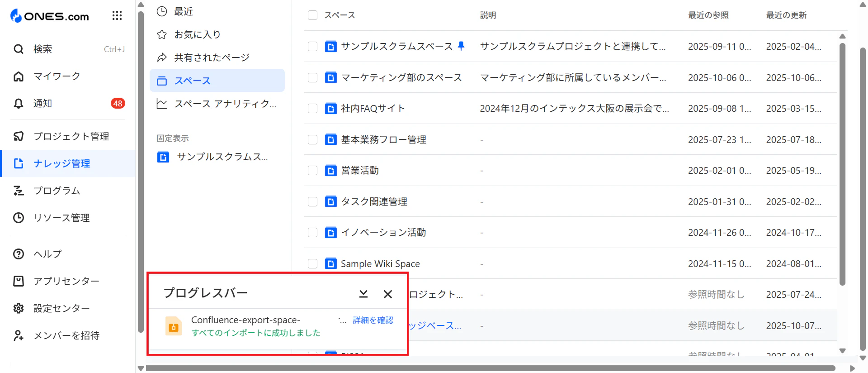This screenshot has height=373, width=868.
Task: Click the ヘルプ question mark icon
Action: 19,254
